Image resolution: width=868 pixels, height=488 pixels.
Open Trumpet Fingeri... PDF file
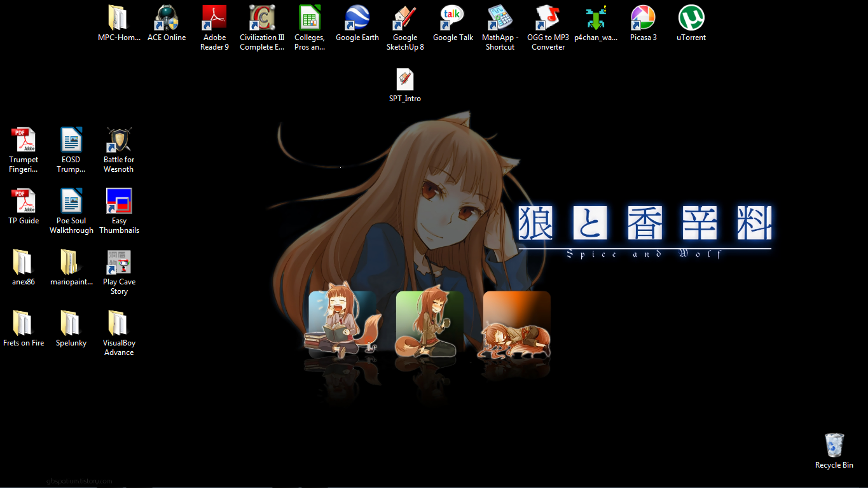[24, 140]
